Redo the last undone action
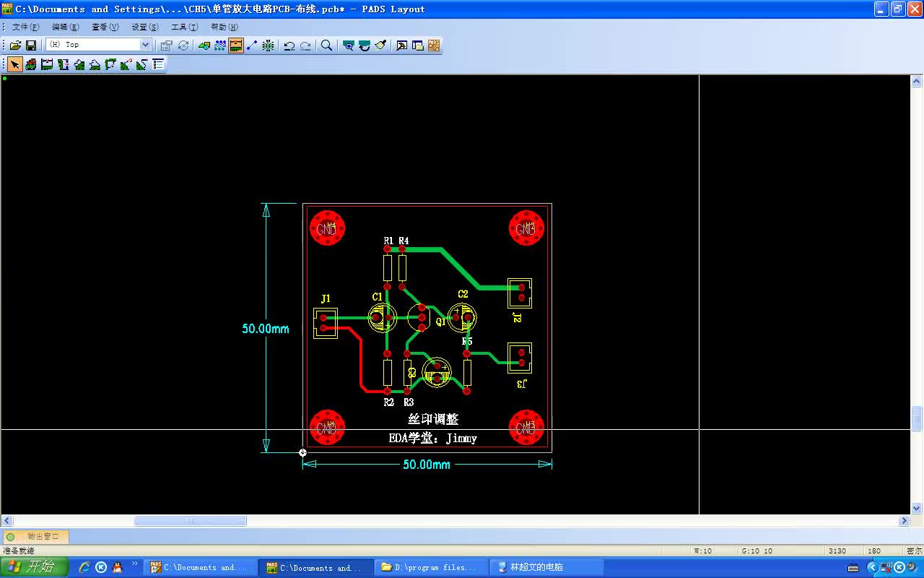The image size is (924, 578). point(306,45)
